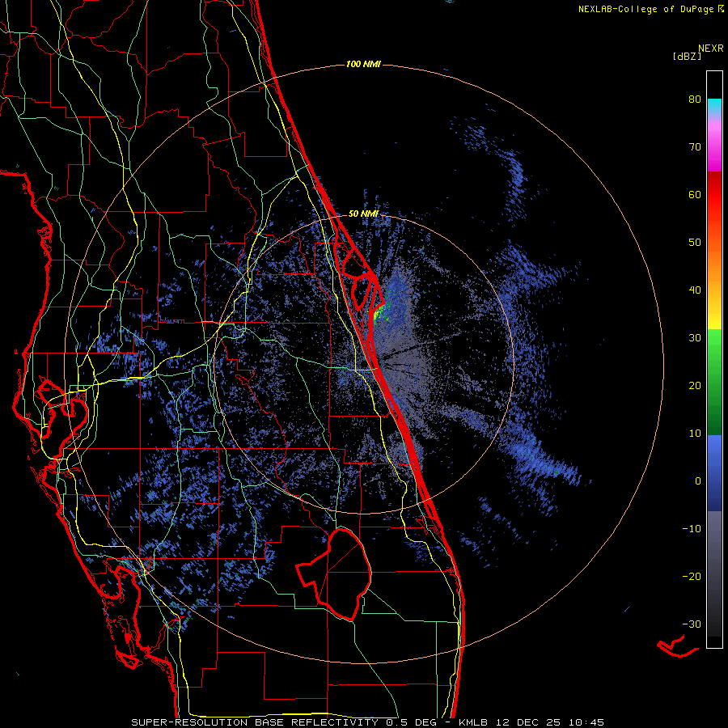Click the orange segment of the color bar
This screenshot has width=728, height=728.
[714, 260]
